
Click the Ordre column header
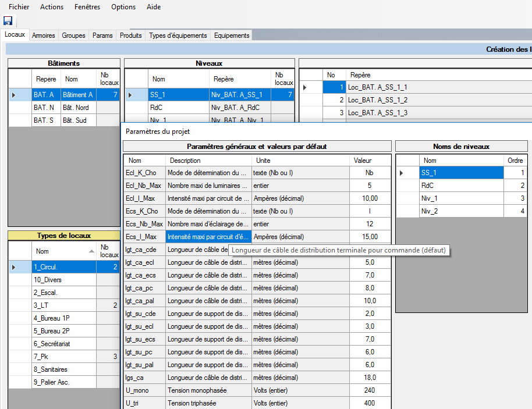coord(515,161)
